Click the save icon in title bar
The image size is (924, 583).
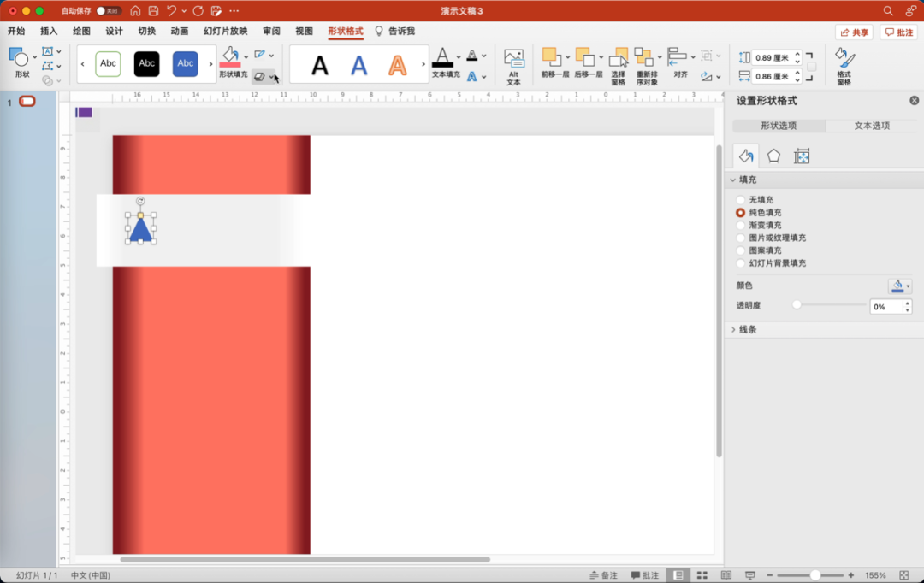pyautogui.click(x=153, y=10)
